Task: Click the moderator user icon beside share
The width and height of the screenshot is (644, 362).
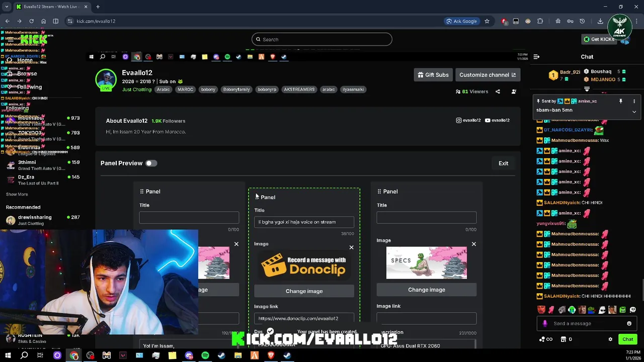Action: [514, 92]
